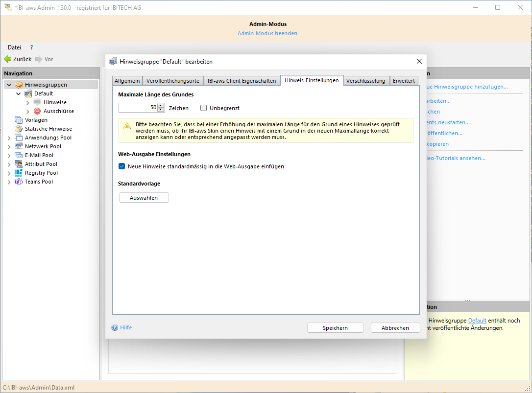Increase maximum length with the up stepper
Image resolution: width=532 pixels, height=393 pixels.
click(x=160, y=105)
